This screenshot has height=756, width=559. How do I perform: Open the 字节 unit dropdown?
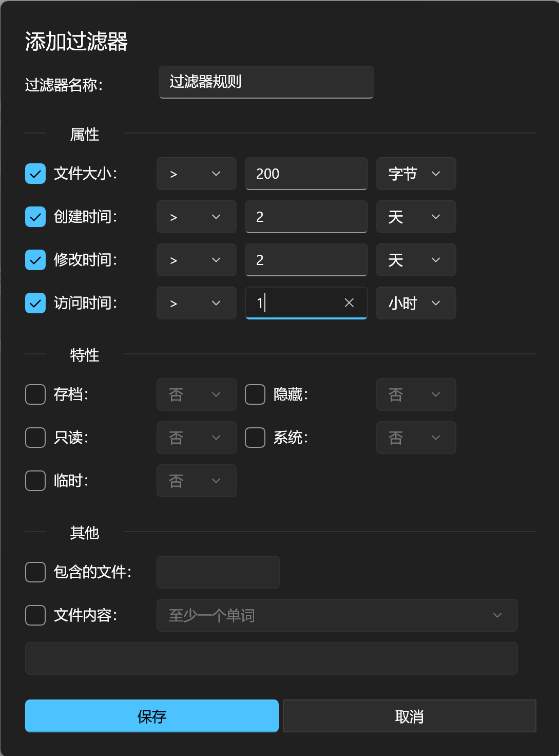click(416, 174)
